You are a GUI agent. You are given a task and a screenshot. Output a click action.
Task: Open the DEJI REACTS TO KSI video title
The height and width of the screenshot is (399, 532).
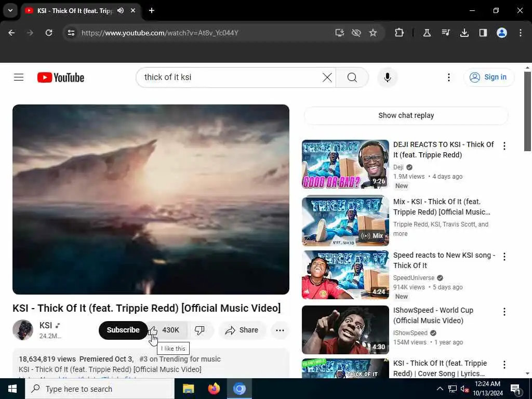(x=444, y=150)
